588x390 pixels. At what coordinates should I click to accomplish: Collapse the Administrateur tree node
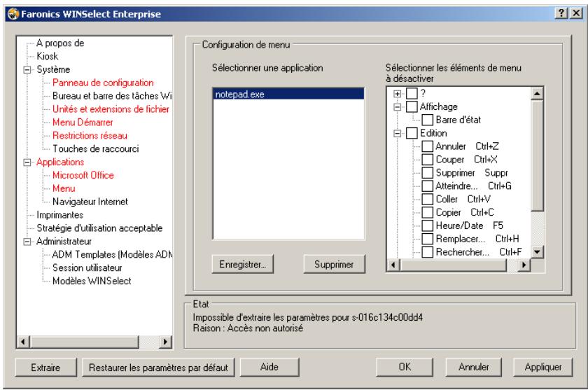[27, 242]
